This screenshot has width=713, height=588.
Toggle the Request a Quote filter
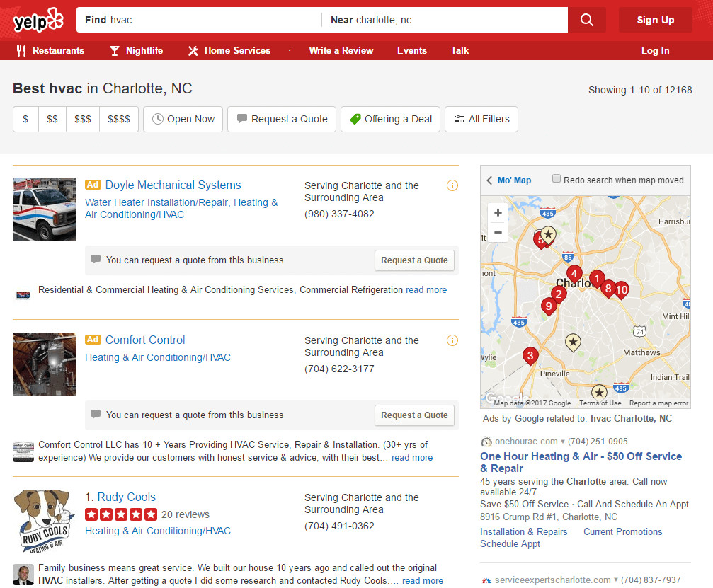(x=282, y=119)
